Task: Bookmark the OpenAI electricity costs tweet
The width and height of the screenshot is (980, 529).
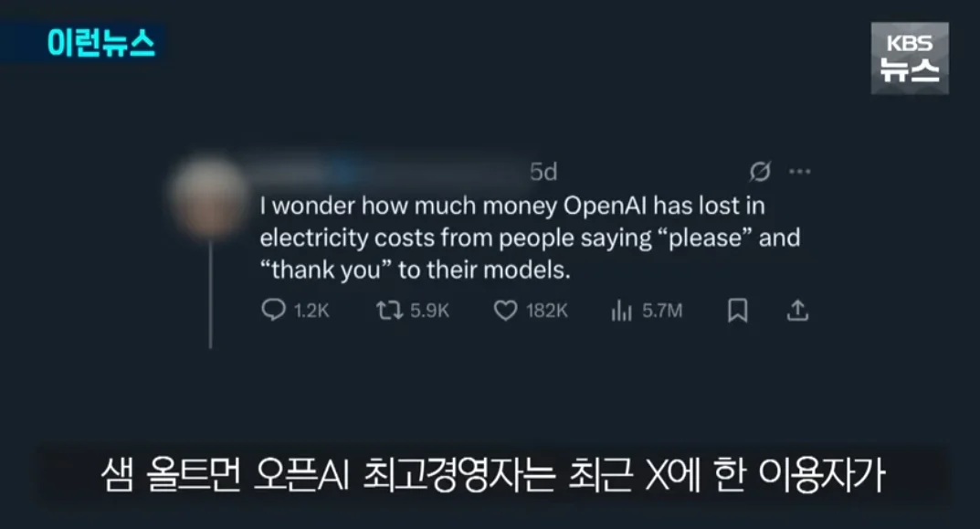Action: point(737,310)
